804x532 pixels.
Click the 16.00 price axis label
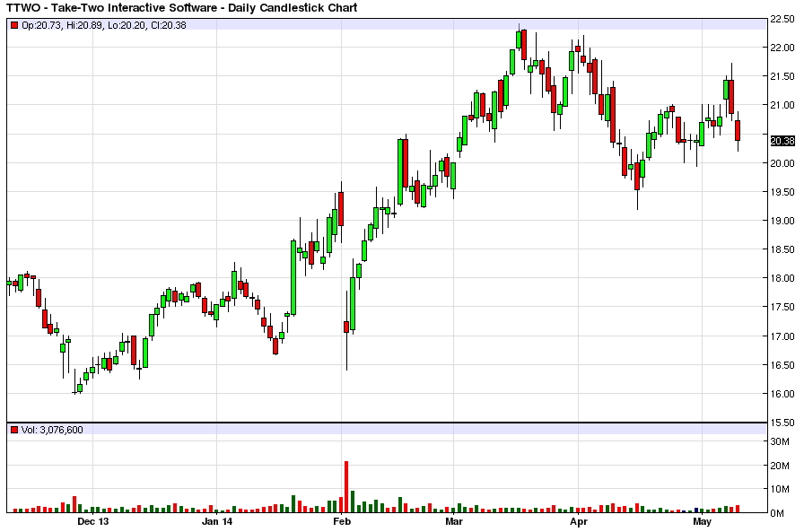coord(782,394)
